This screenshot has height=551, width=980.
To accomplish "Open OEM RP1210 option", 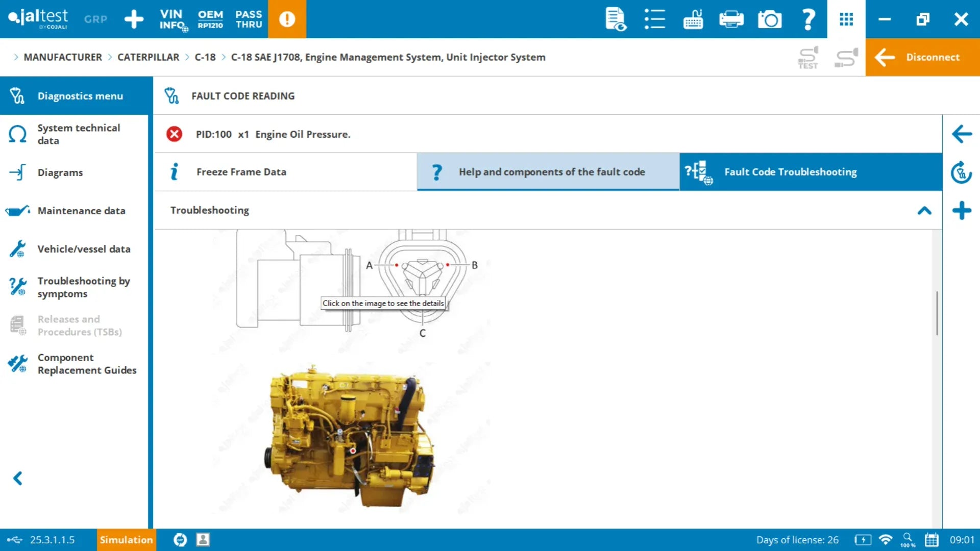I will [210, 19].
